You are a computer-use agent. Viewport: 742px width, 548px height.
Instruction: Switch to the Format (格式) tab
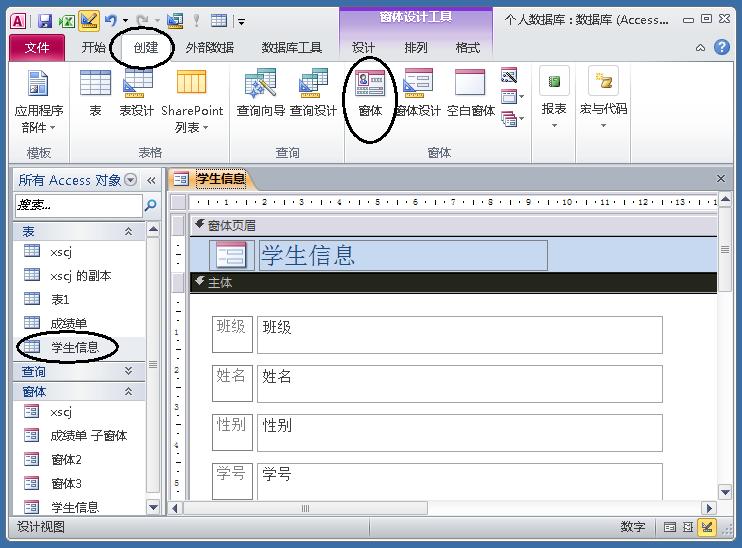(x=468, y=48)
